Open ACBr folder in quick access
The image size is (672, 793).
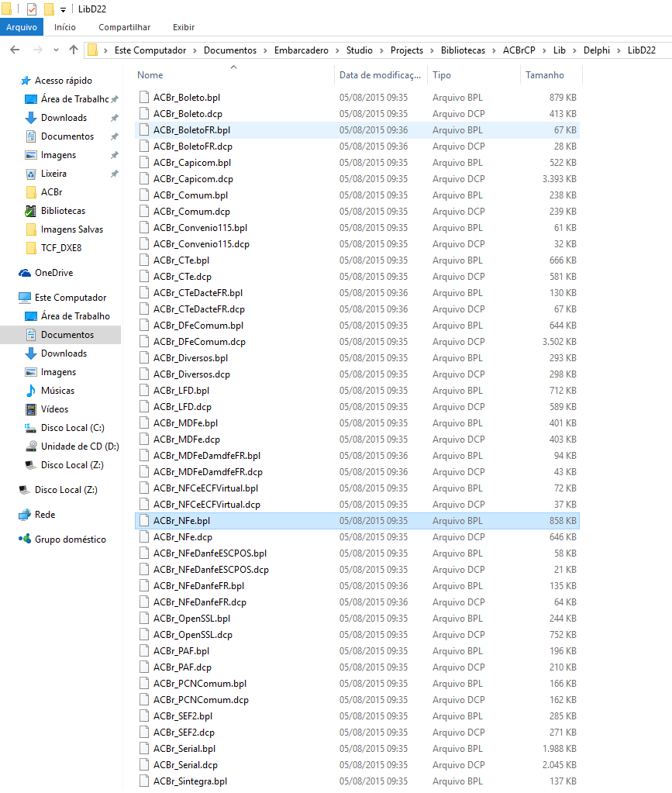(x=52, y=192)
